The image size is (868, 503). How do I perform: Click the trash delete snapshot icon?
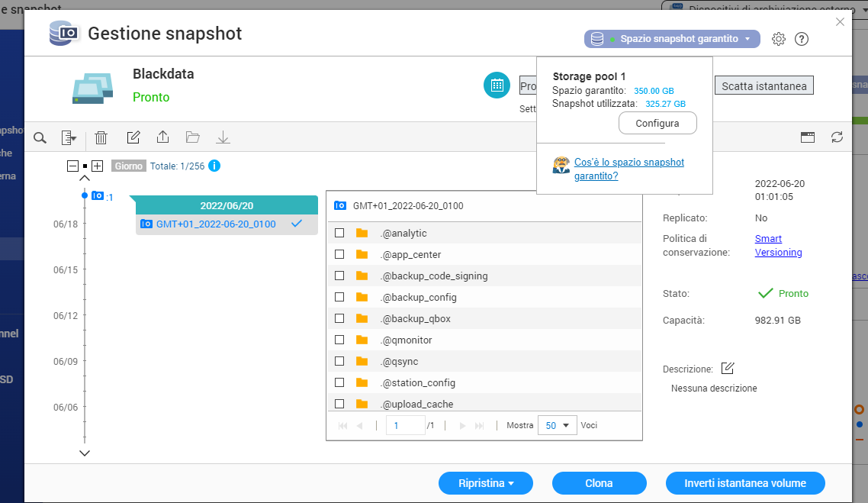(101, 137)
